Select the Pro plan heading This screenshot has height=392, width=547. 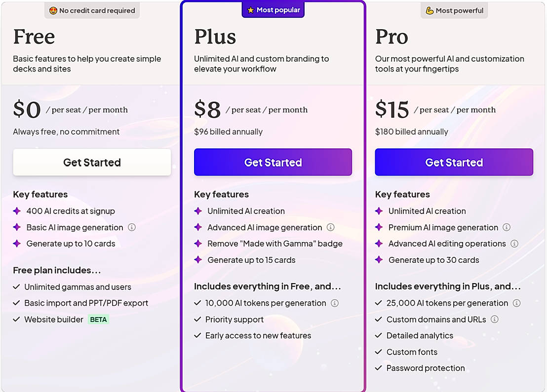pos(391,36)
